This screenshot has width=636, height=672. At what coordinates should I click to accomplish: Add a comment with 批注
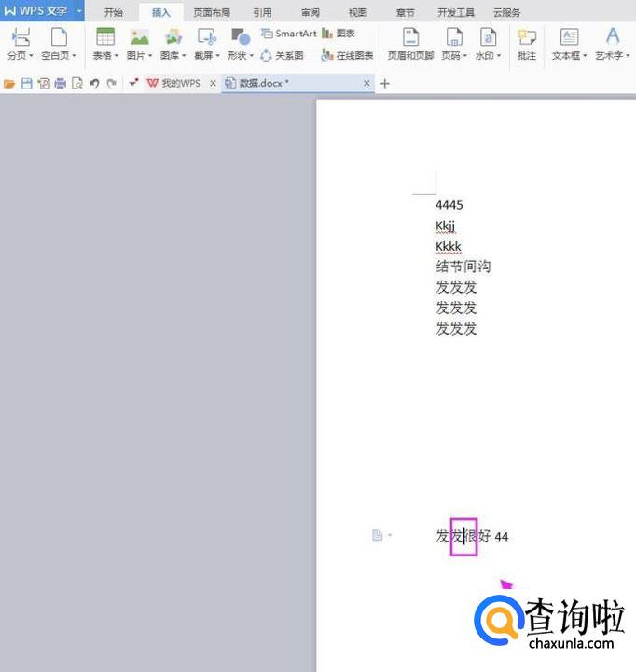[x=527, y=37]
